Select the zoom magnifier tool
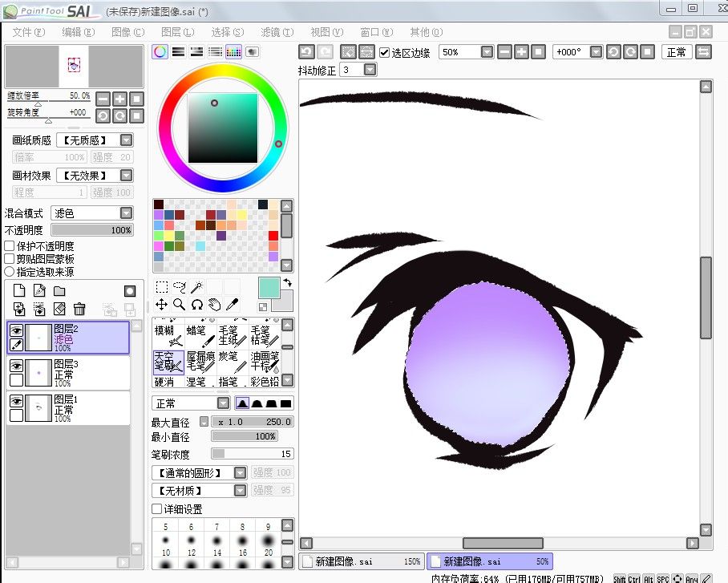Viewport: 728px width, 583px height. [x=180, y=304]
